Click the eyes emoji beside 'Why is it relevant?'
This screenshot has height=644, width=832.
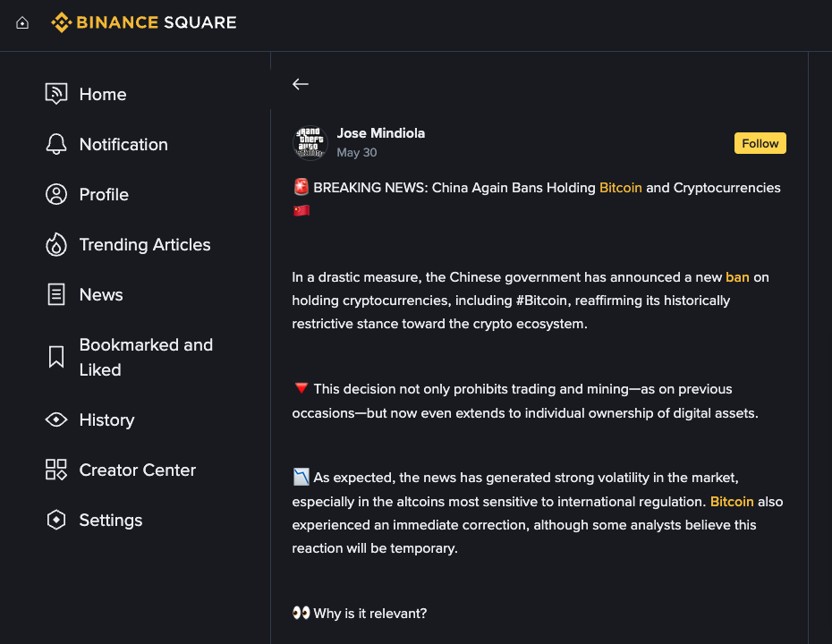point(301,614)
